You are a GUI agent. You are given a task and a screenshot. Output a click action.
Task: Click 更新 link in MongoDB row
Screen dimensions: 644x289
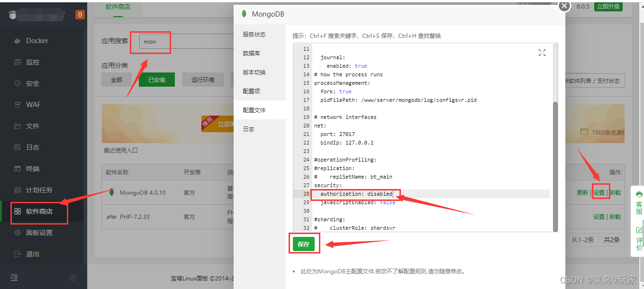[x=582, y=192]
